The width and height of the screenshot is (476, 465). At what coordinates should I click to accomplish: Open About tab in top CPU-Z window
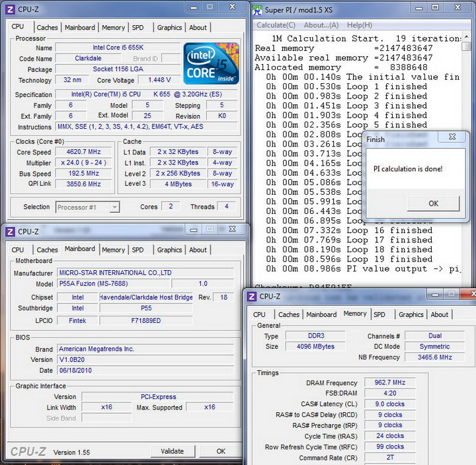(x=198, y=28)
